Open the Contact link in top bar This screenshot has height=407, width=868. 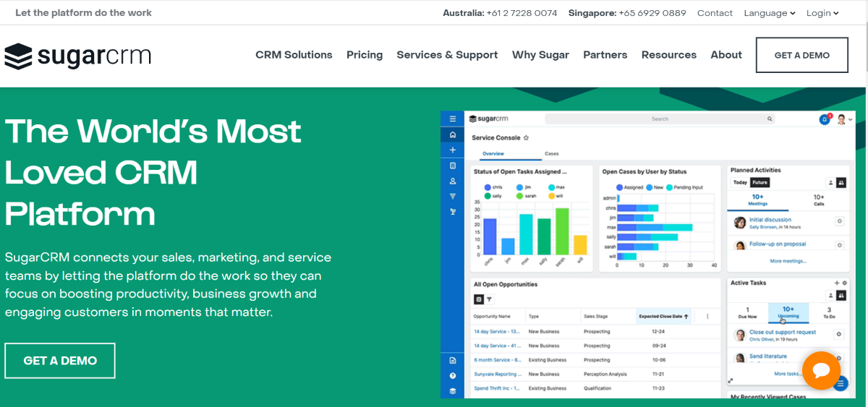(715, 13)
